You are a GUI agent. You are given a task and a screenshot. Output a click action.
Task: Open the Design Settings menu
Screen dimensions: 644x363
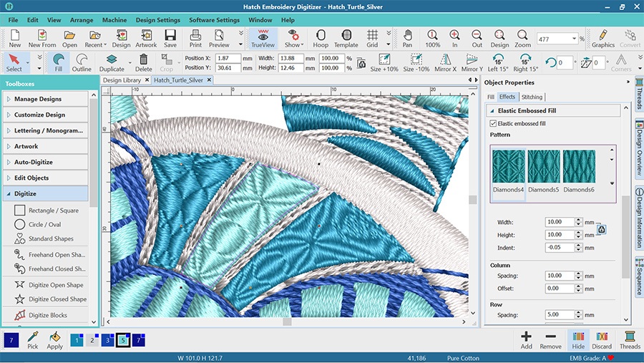click(x=157, y=20)
